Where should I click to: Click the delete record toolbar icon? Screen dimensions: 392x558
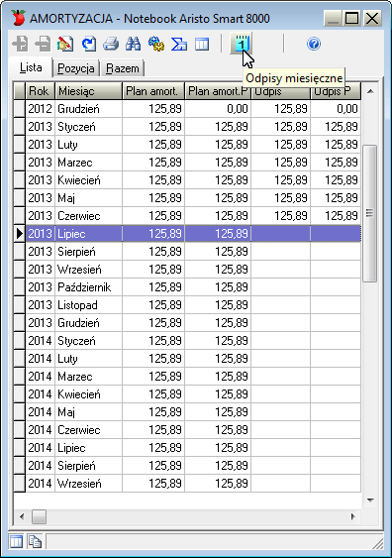[x=43, y=45]
